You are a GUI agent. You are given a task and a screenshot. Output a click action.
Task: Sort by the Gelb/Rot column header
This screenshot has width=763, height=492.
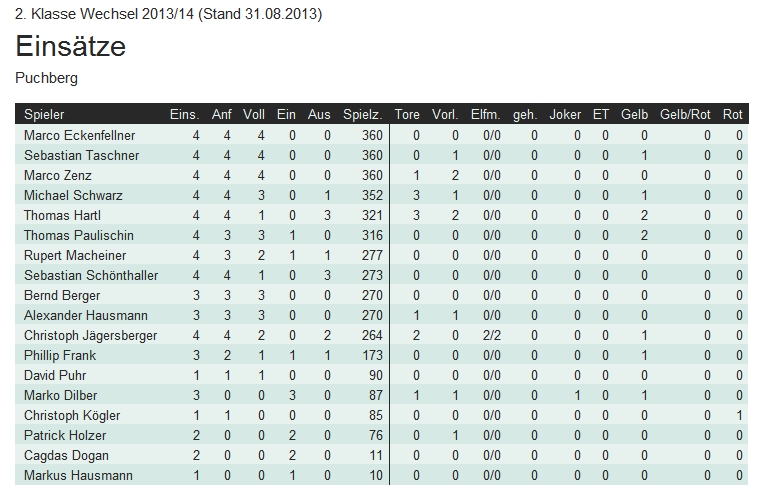click(685, 115)
